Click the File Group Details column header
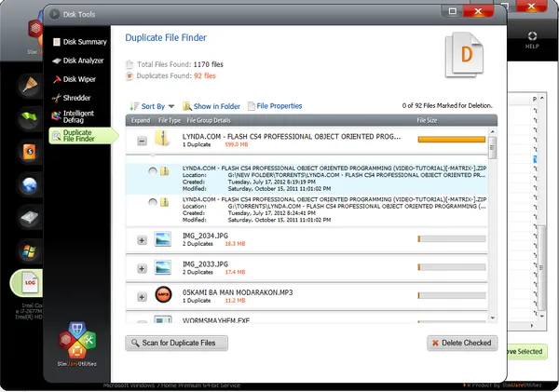Image resolution: width=559 pixels, height=392 pixels. [209, 120]
